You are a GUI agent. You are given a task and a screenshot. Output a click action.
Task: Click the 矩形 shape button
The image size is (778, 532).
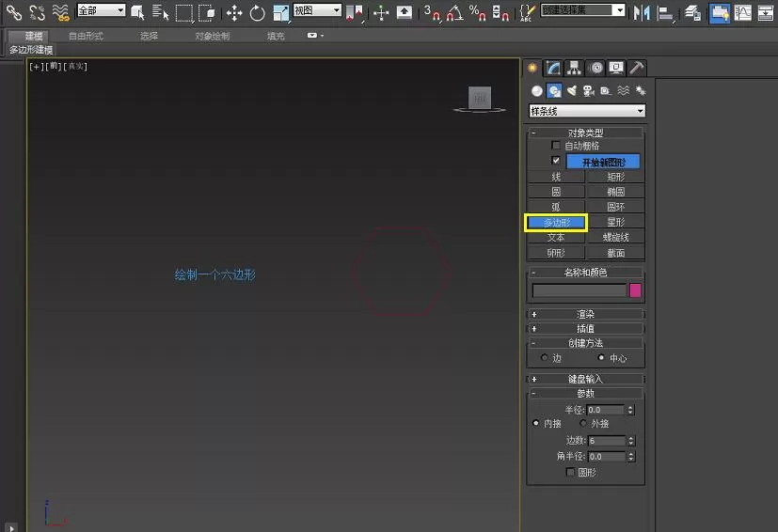[x=616, y=177]
